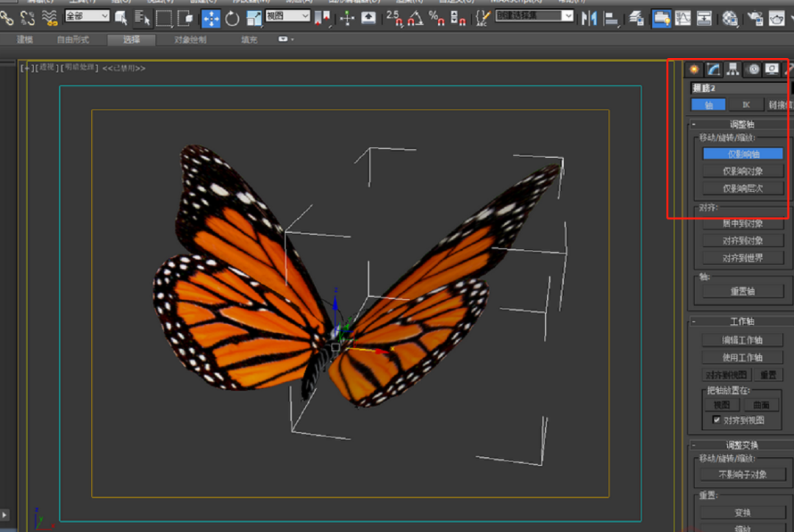
Task: Open the Layer Manager
Action: [636, 18]
